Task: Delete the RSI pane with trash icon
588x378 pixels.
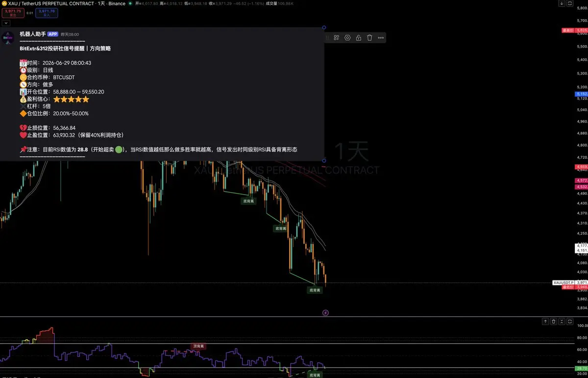Action: 553,322
